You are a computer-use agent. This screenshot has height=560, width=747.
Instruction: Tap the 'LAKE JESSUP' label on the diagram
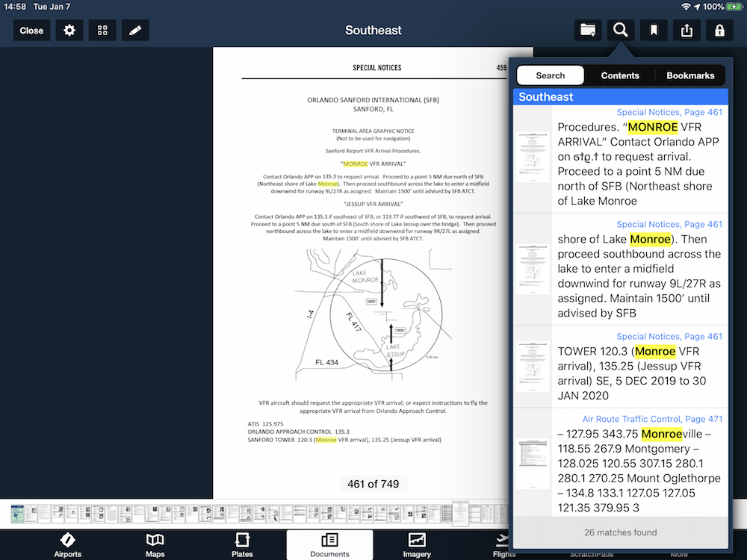point(394,350)
